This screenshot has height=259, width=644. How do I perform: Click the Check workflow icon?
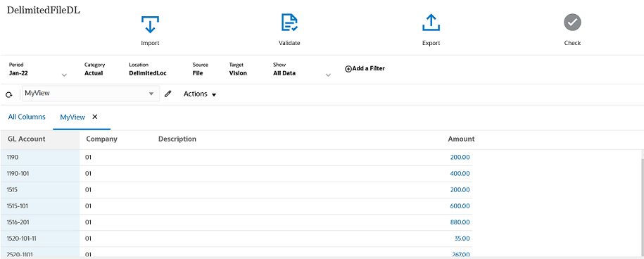coord(572,22)
